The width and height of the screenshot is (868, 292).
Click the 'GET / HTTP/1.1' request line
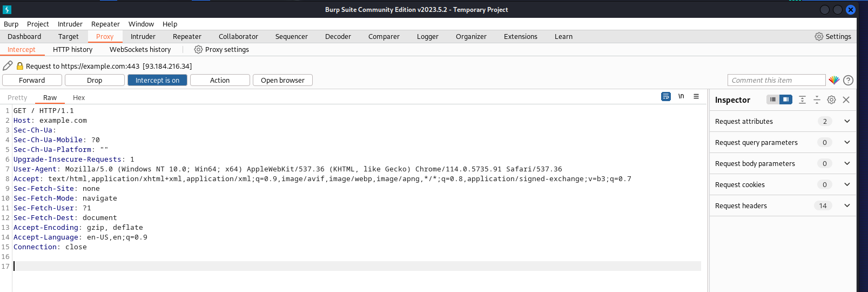click(44, 110)
